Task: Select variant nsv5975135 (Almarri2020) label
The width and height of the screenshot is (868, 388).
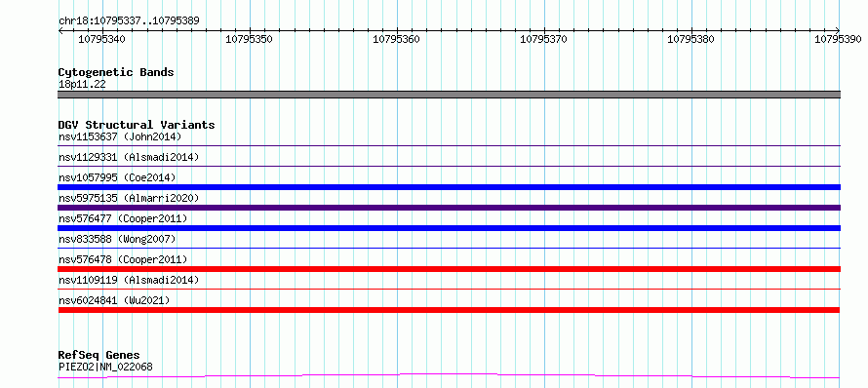Action: [x=129, y=198]
